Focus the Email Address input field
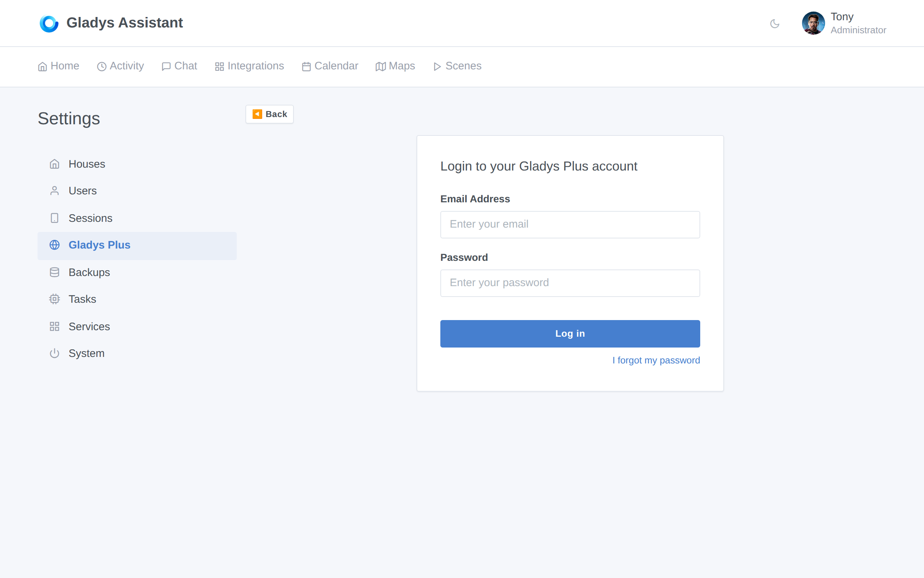The width and height of the screenshot is (924, 578). tap(570, 224)
